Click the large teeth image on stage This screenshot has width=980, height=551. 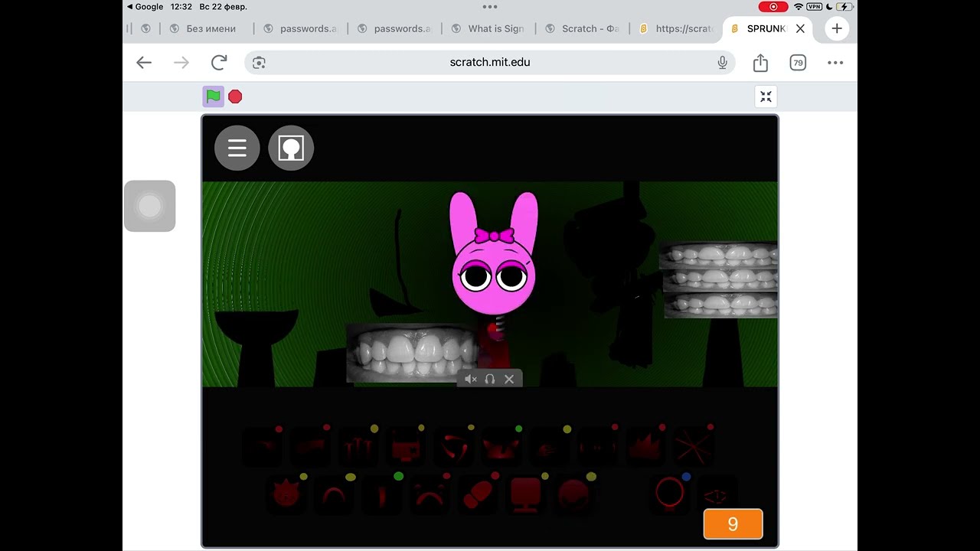click(413, 353)
